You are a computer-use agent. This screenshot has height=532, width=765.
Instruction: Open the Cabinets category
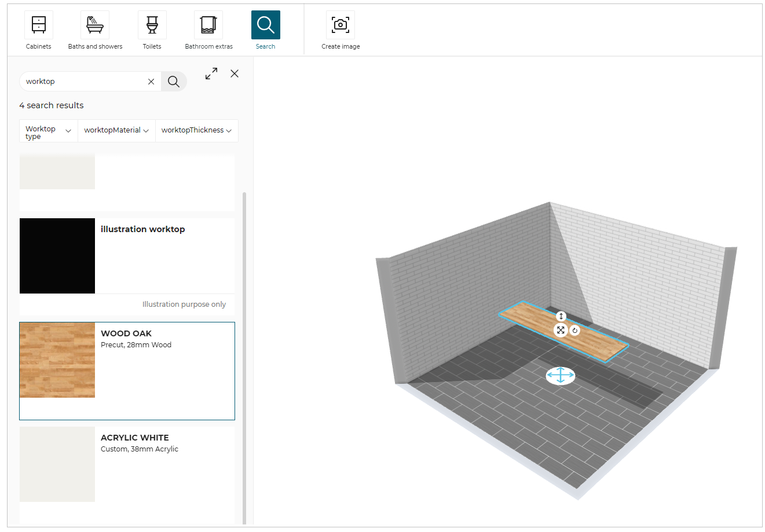(39, 25)
